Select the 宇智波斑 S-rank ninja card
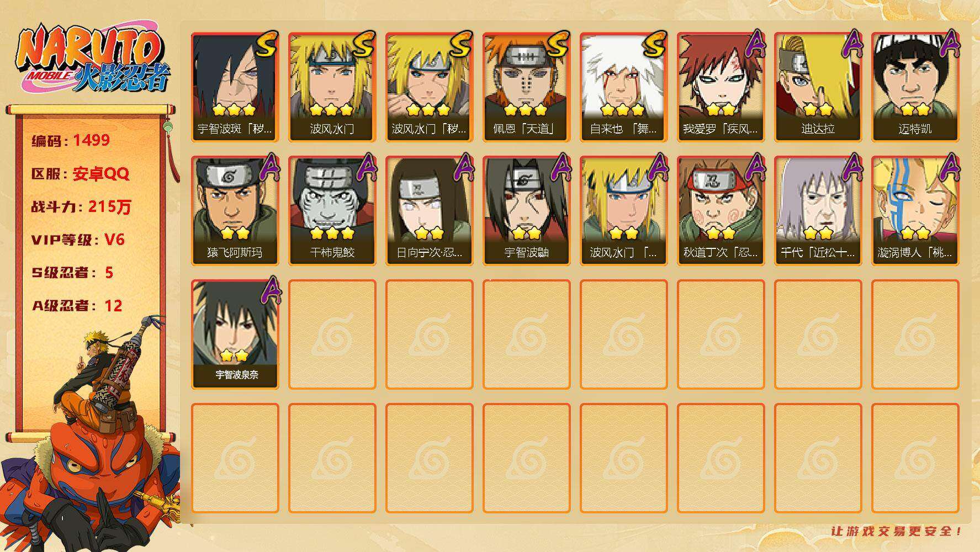 235,87
